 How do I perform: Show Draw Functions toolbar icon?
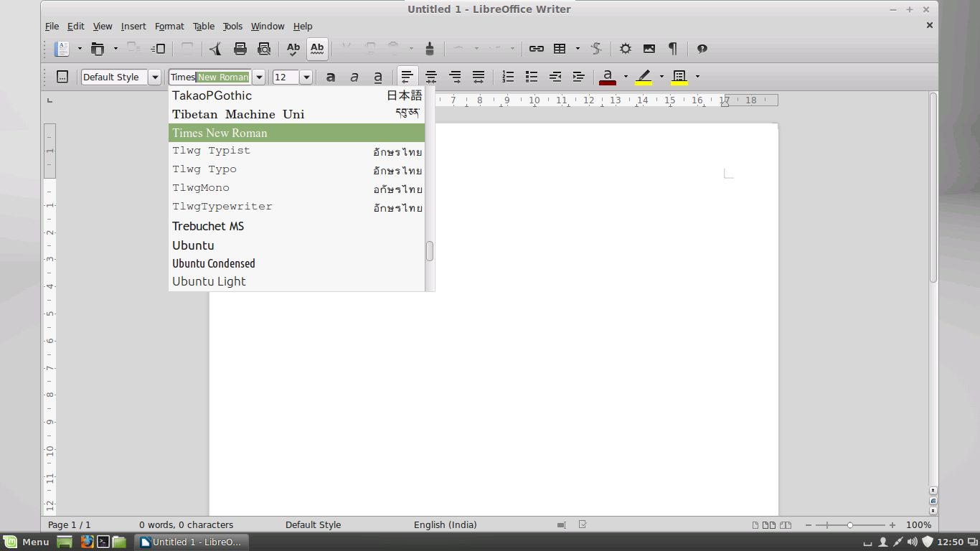tap(596, 49)
